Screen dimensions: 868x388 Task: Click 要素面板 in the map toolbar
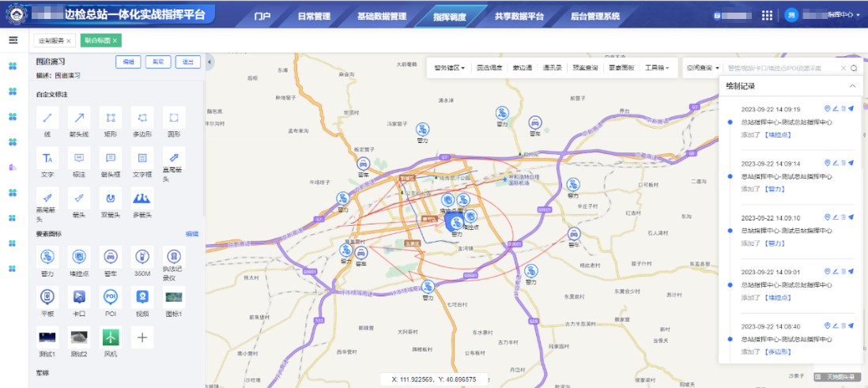[621, 68]
